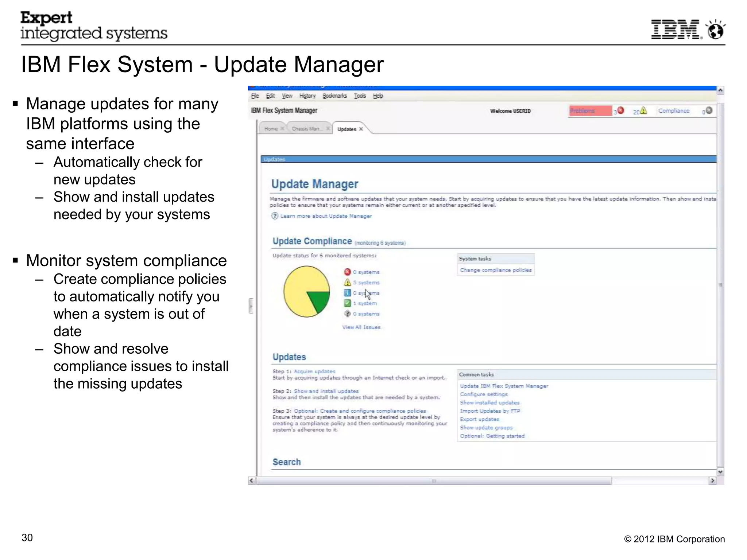The width and height of the screenshot is (747, 560).
Task: Click the left sidebar expand handle
Action: (x=251, y=306)
